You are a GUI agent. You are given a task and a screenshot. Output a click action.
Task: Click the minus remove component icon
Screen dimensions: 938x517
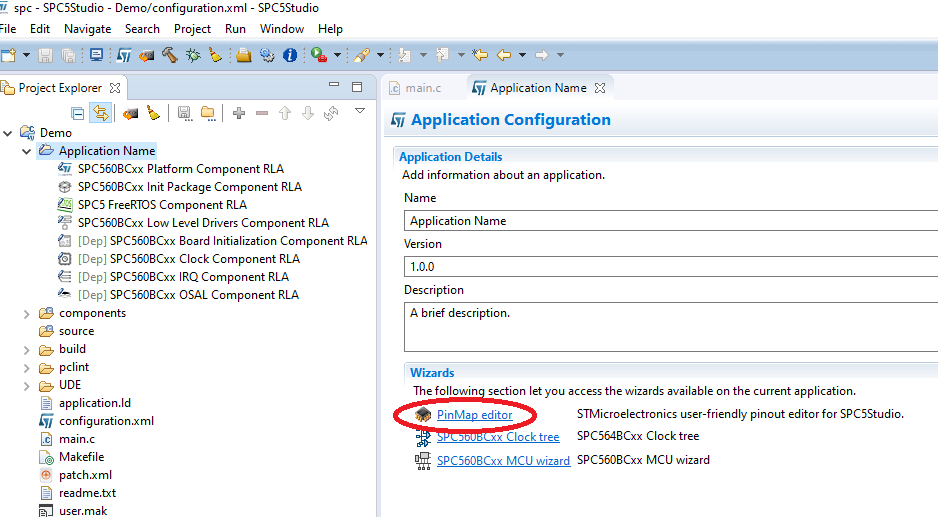[262, 113]
